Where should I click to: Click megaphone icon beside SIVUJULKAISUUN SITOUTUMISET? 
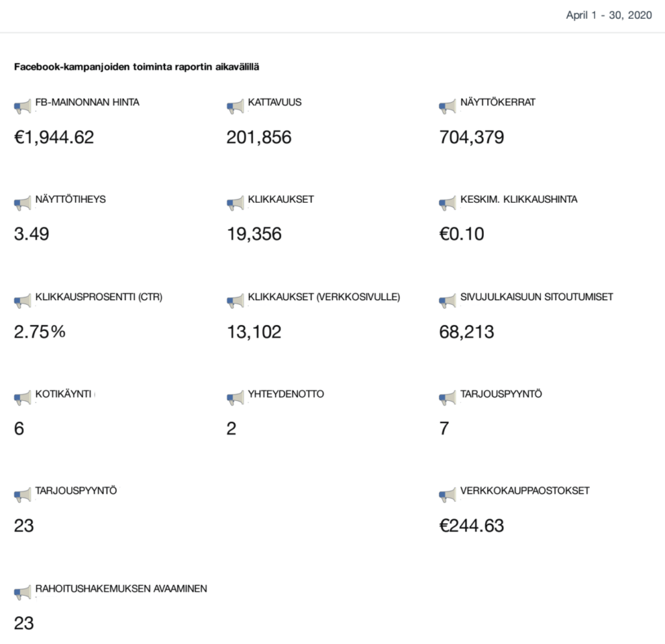click(447, 300)
